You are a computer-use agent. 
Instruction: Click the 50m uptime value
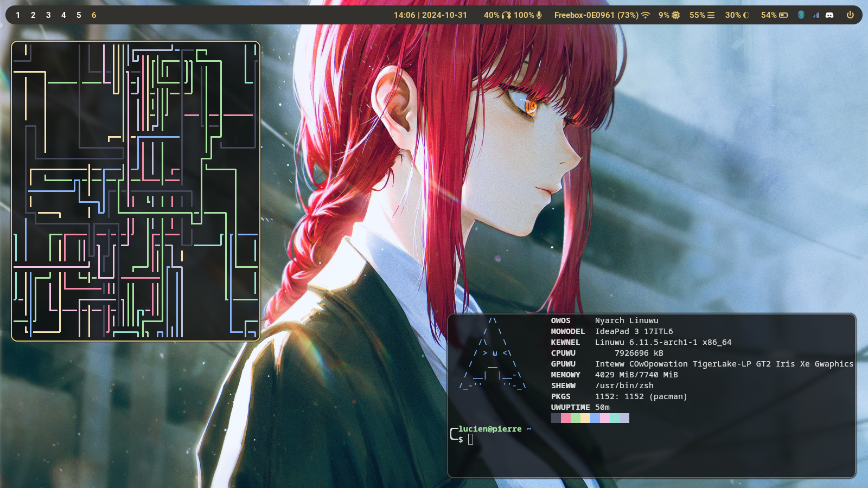coord(602,407)
